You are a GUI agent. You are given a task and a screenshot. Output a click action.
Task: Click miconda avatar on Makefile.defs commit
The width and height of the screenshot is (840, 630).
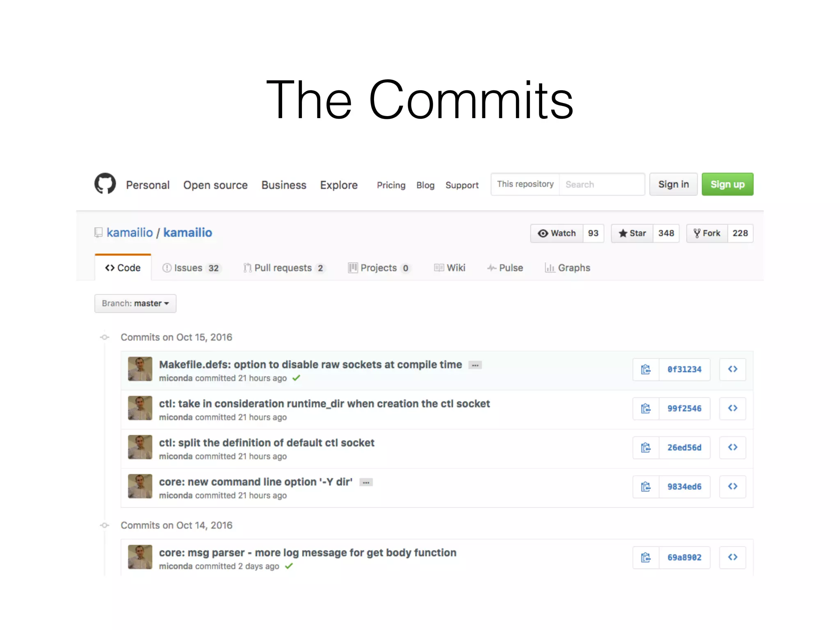(140, 369)
